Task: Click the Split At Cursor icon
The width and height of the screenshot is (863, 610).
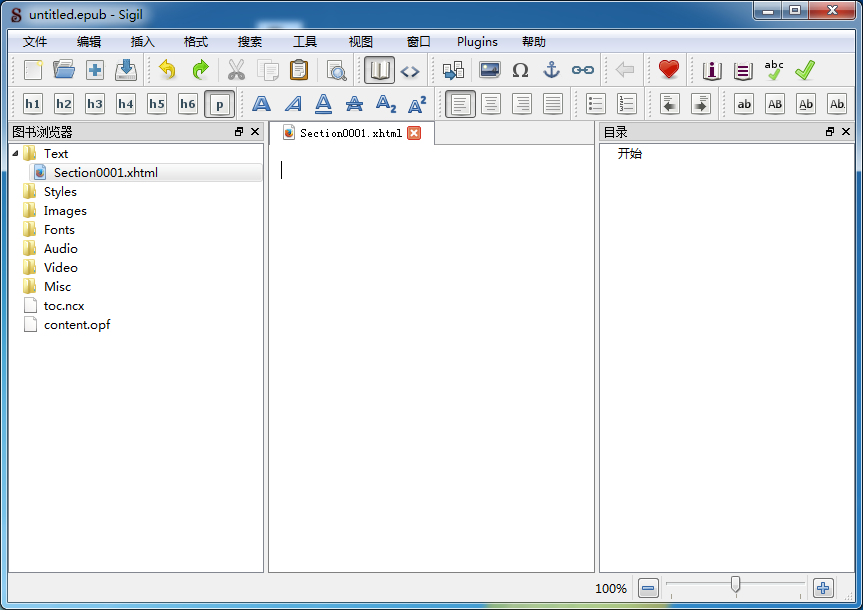Action: 453,70
